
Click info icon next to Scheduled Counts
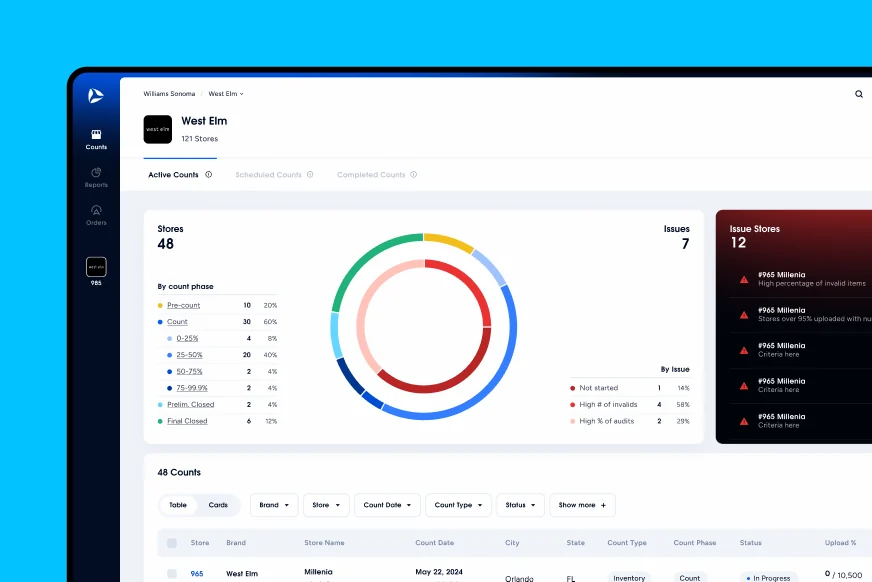[x=310, y=175]
